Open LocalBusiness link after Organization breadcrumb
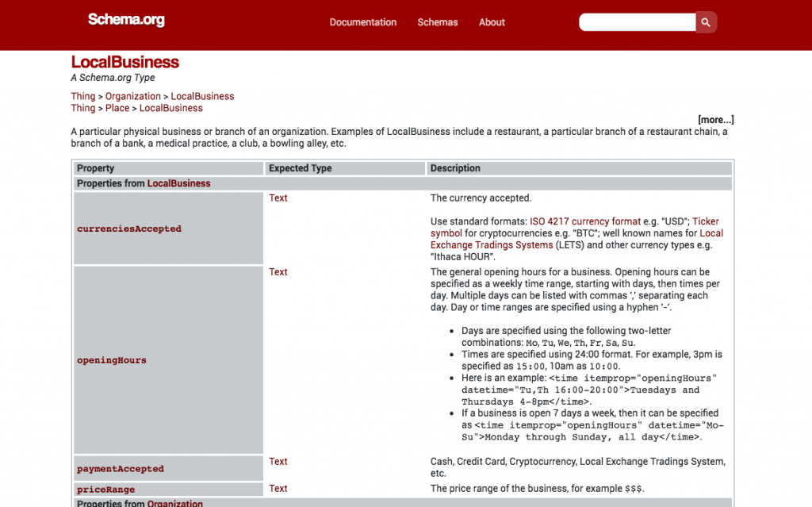 [x=202, y=97]
